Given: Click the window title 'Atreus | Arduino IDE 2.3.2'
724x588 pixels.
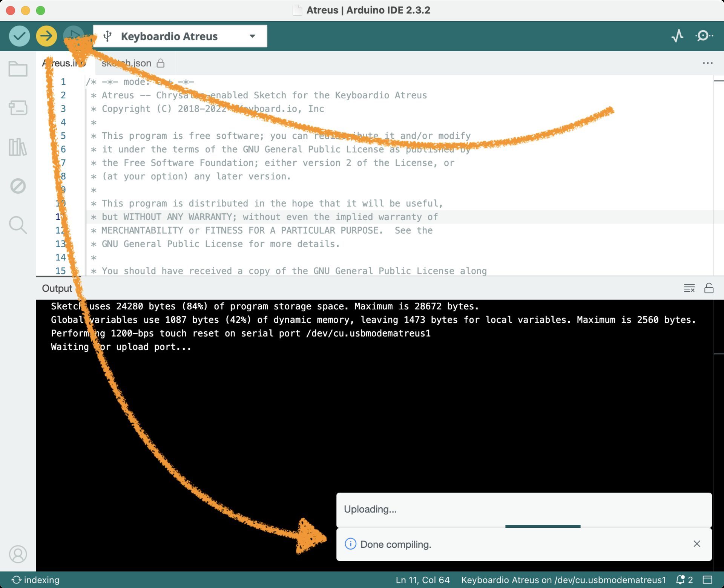Looking at the screenshot, I should click(x=368, y=10).
